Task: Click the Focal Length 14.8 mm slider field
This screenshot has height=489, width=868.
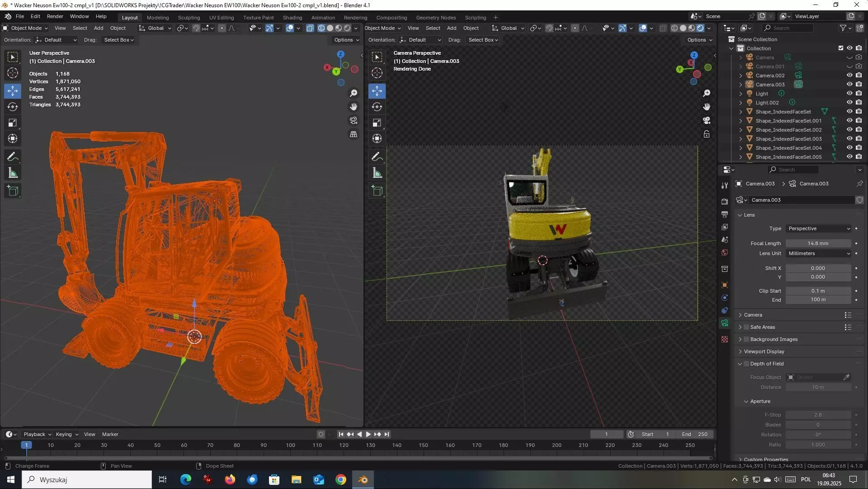Action: [818, 243]
